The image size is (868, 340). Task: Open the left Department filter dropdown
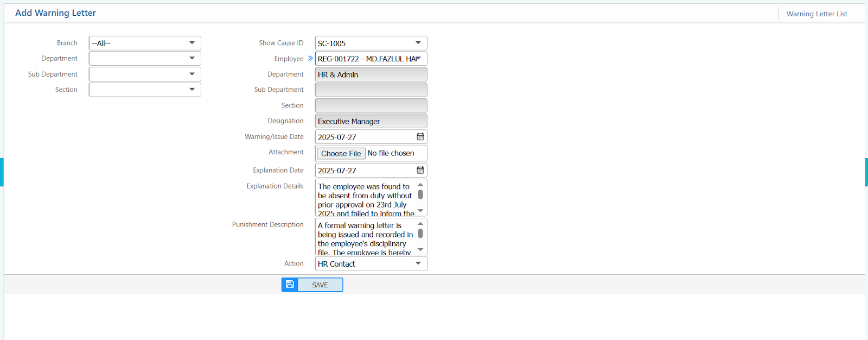(145, 59)
